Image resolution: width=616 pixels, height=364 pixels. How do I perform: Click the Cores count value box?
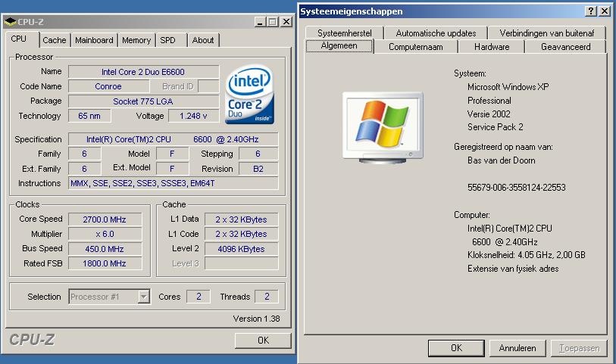pyautogui.click(x=199, y=297)
